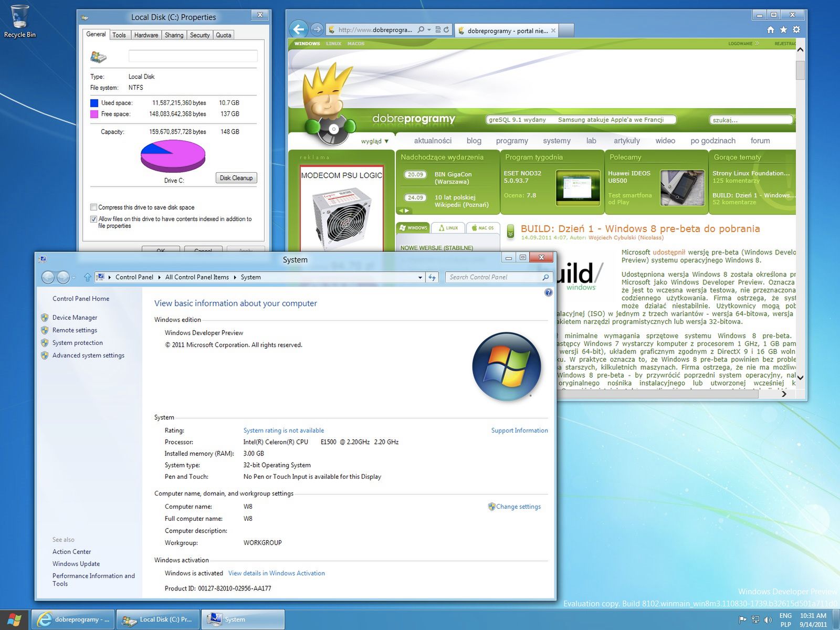Click the blue Used space swatch
Viewport: 840px width, 630px height.
(x=94, y=103)
